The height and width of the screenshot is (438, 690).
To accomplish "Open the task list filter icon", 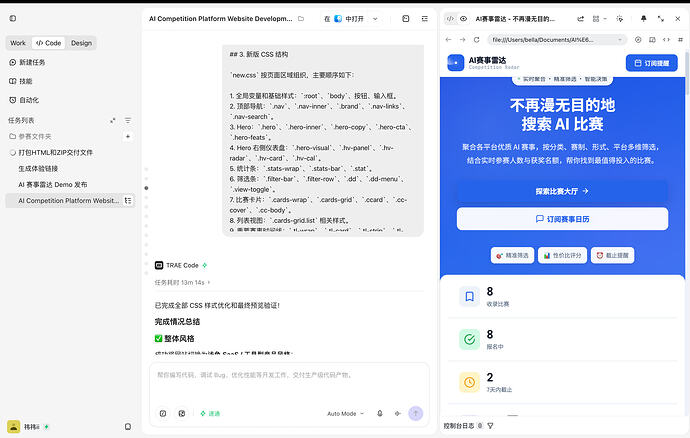I will pyautogui.click(x=128, y=121).
